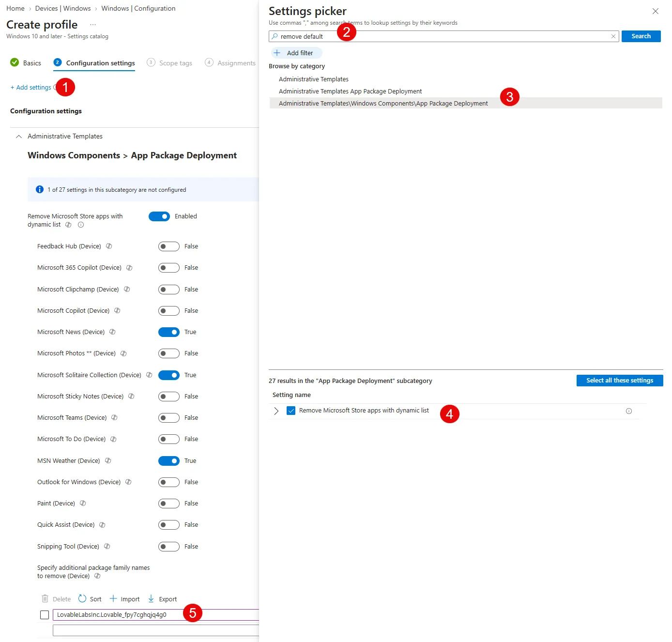Screen dimensions: 672x642
Task: Go to the Scope tags step
Action: click(x=169, y=63)
